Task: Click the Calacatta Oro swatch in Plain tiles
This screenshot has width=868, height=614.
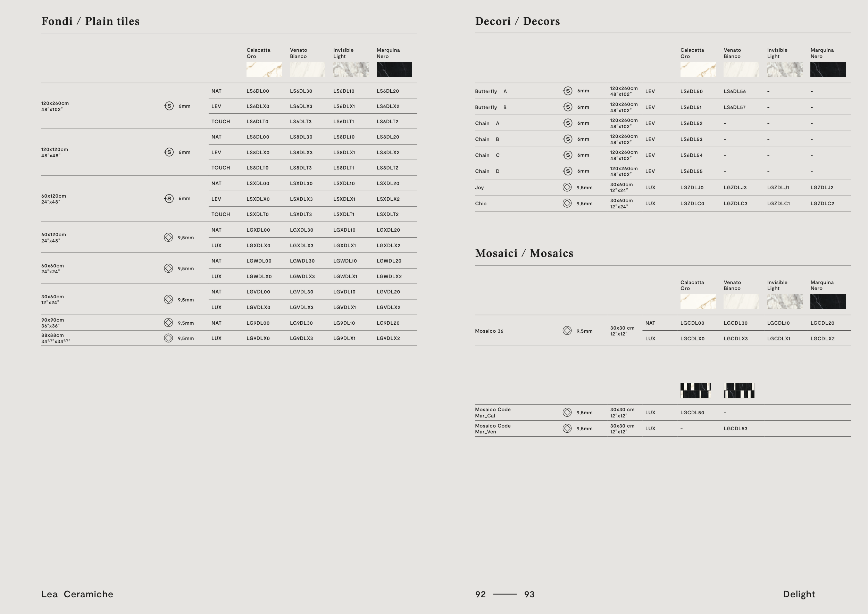Action: (264, 69)
